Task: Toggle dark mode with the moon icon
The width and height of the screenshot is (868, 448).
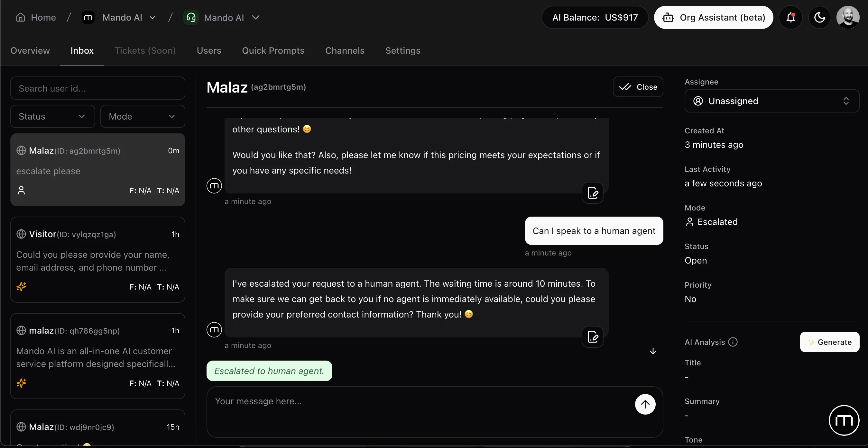Action: coord(819,17)
